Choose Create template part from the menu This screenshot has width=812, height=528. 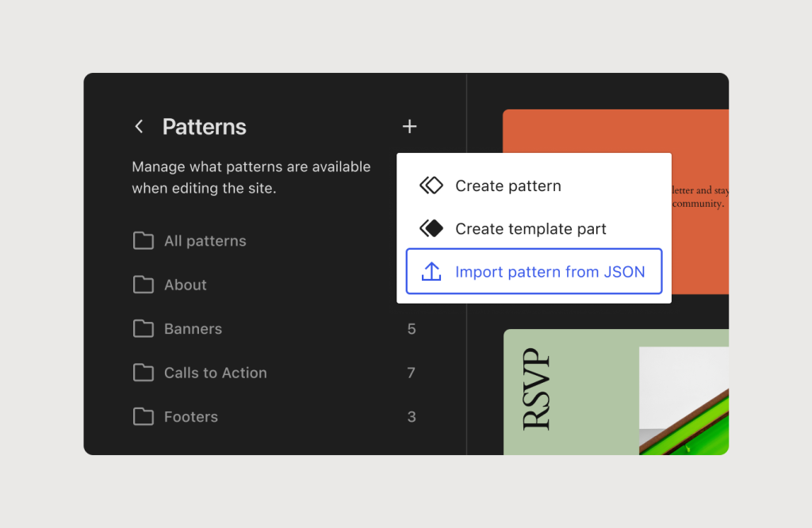tap(530, 228)
